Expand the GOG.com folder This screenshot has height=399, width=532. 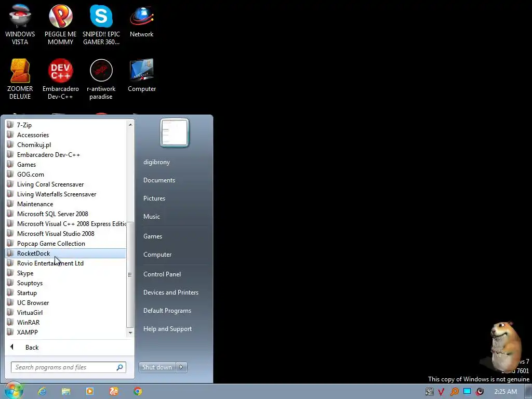point(66,174)
